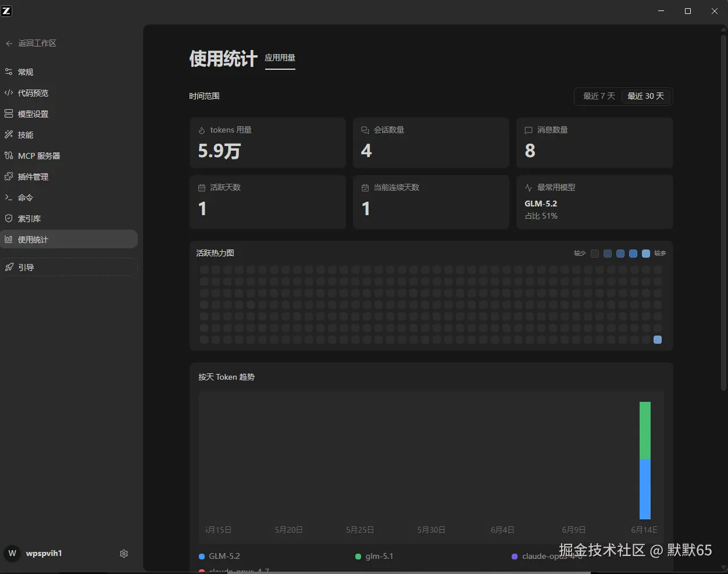This screenshot has height=574, width=728.
Task: Click the wpspvih1 user avatar
Action: (x=12, y=554)
